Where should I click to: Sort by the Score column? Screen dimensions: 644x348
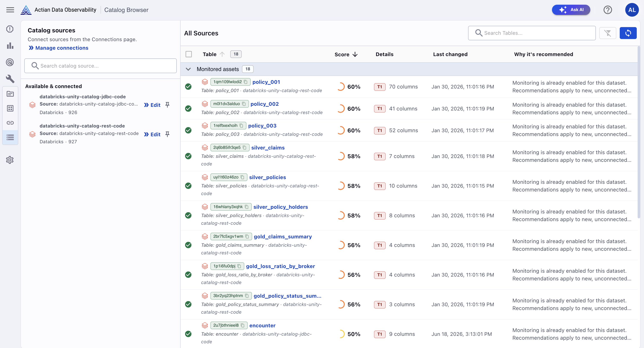coord(346,54)
